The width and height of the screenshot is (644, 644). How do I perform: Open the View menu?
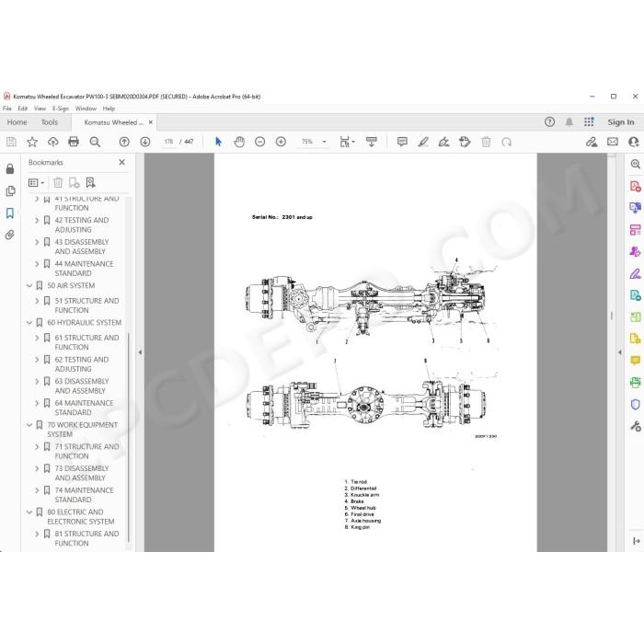pyautogui.click(x=40, y=109)
